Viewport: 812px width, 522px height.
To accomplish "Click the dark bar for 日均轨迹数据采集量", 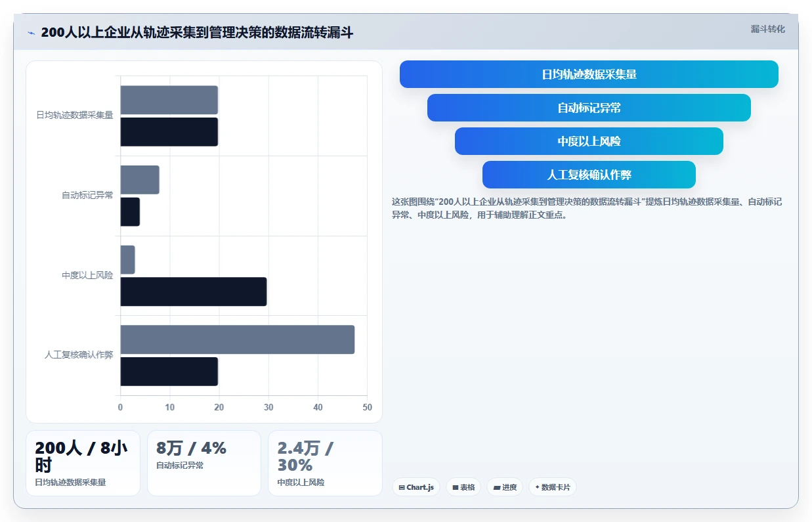I will [169, 132].
